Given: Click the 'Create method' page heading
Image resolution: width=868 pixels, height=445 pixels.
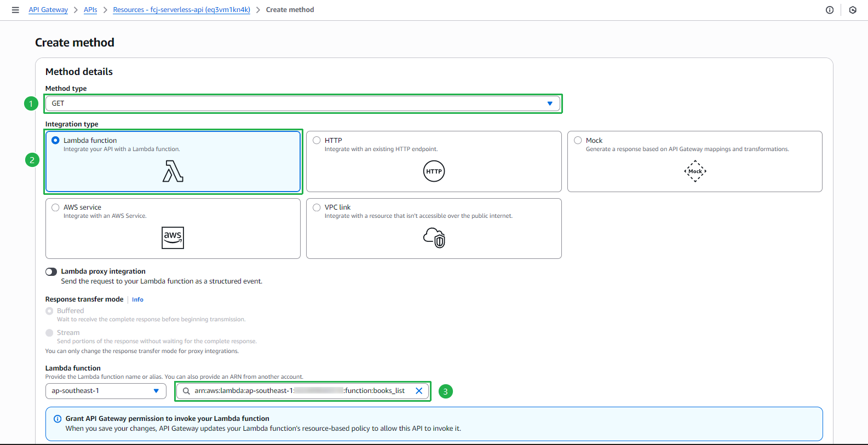Looking at the screenshot, I should [x=75, y=43].
